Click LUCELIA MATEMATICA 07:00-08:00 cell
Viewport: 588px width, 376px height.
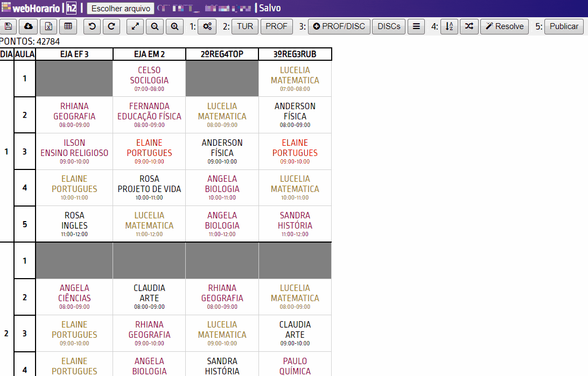click(x=295, y=79)
